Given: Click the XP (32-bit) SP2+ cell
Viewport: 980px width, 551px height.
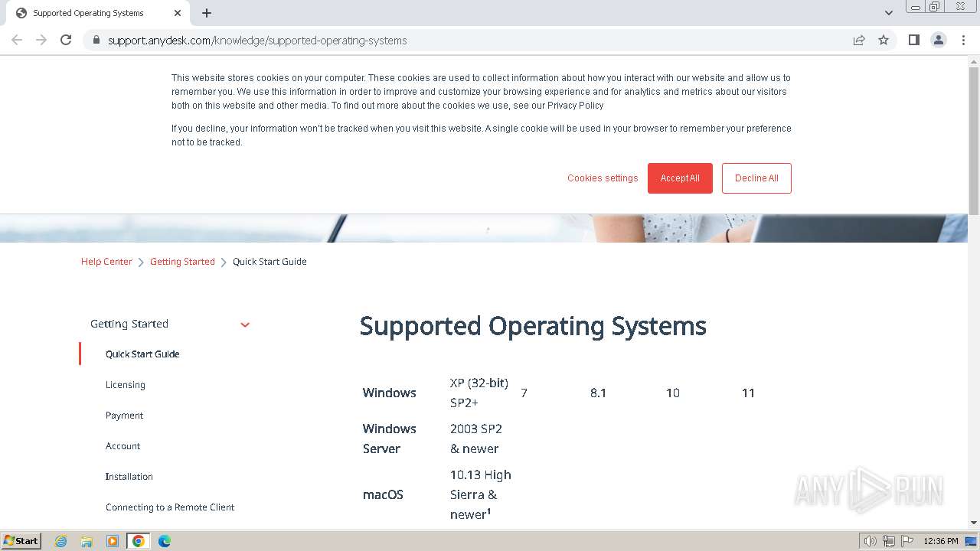Looking at the screenshot, I should coord(479,393).
